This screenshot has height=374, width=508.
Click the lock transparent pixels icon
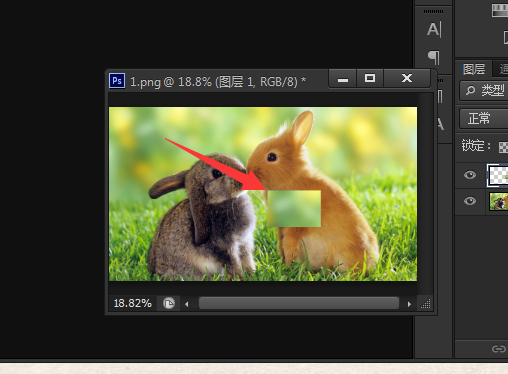503,147
